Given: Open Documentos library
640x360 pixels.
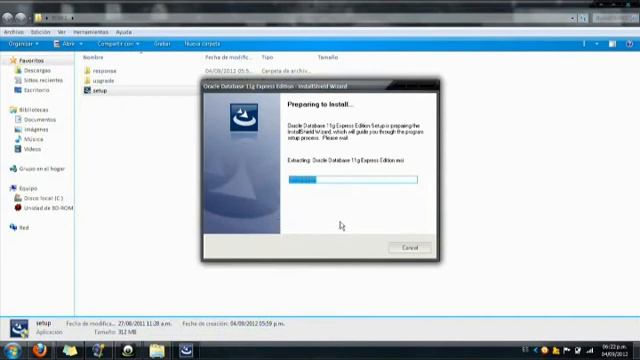Looking at the screenshot, I should click(x=40, y=120).
